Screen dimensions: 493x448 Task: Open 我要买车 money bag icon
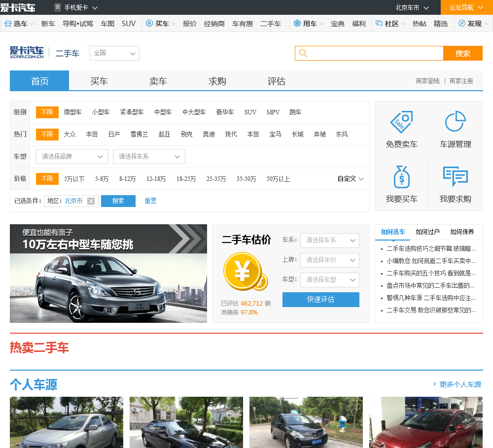click(401, 176)
